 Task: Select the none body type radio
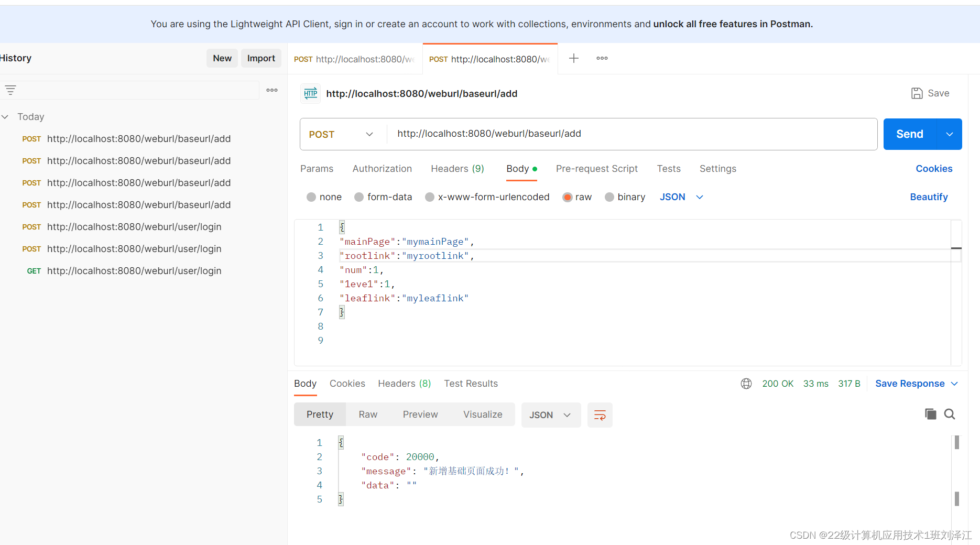[311, 197]
